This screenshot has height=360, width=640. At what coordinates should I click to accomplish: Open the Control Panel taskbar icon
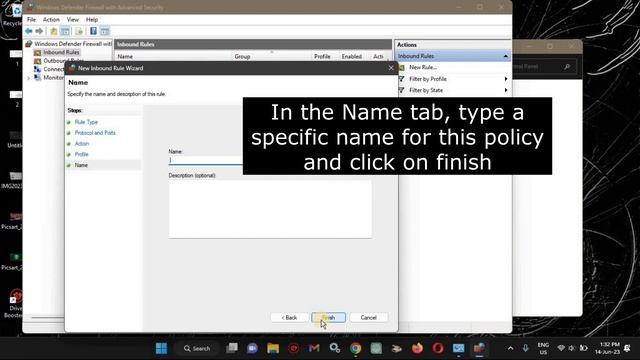(458, 348)
